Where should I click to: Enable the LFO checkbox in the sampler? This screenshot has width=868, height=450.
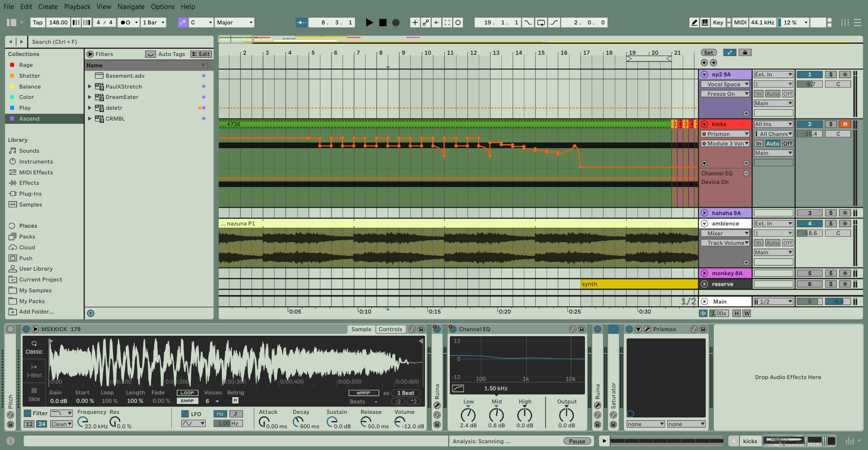tap(185, 414)
